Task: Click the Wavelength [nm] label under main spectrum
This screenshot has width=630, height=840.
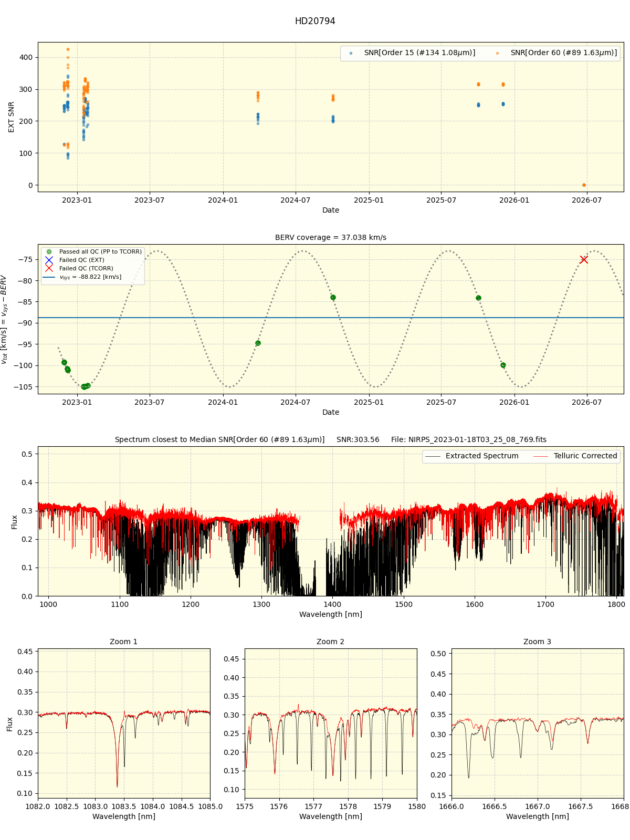Action: (331, 615)
